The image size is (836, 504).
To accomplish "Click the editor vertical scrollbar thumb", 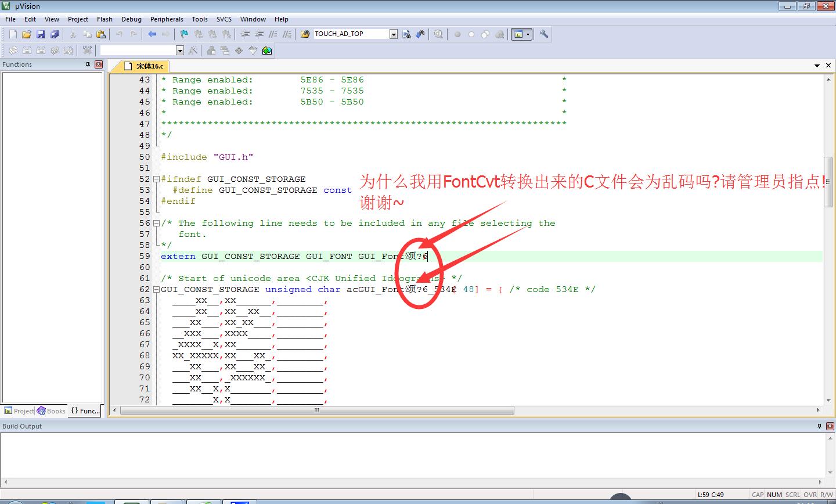I will tap(828, 182).
